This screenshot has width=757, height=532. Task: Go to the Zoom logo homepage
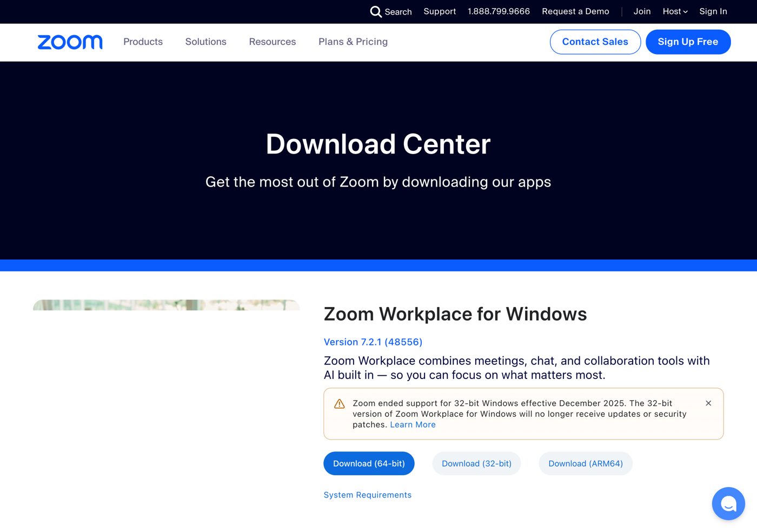70,42
